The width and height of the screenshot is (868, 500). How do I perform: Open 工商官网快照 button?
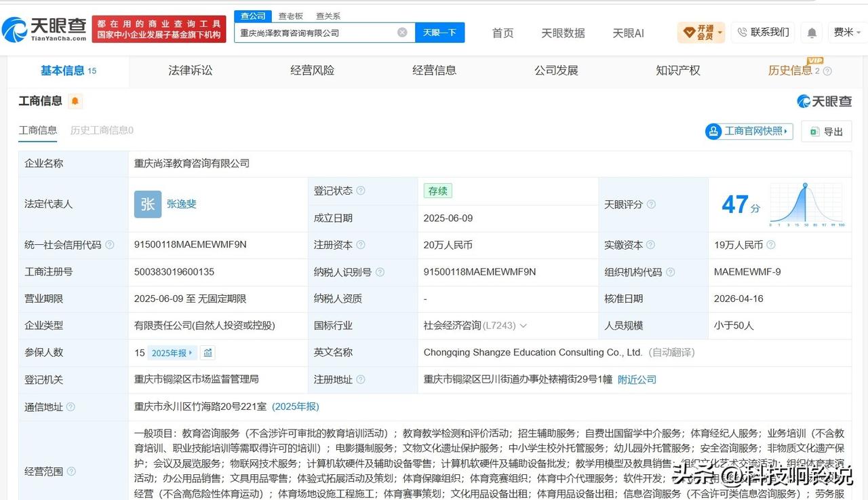pyautogui.click(x=749, y=132)
